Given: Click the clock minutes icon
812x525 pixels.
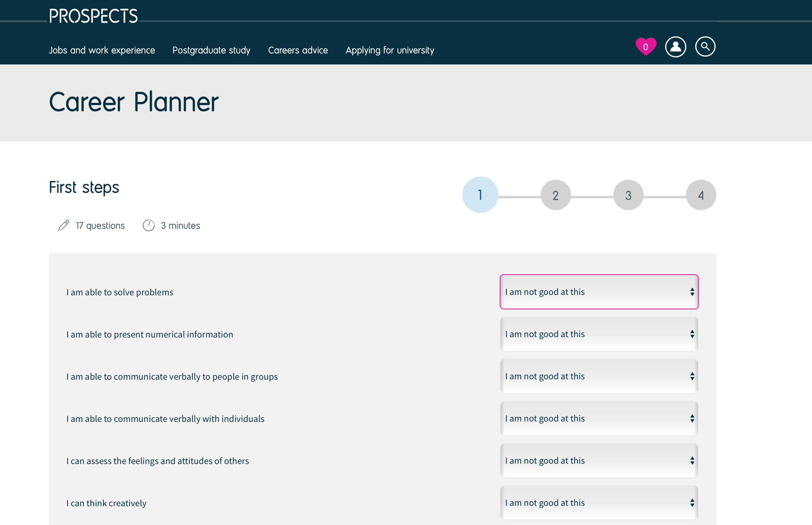Looking at the screenshot, I should point(149,225).
